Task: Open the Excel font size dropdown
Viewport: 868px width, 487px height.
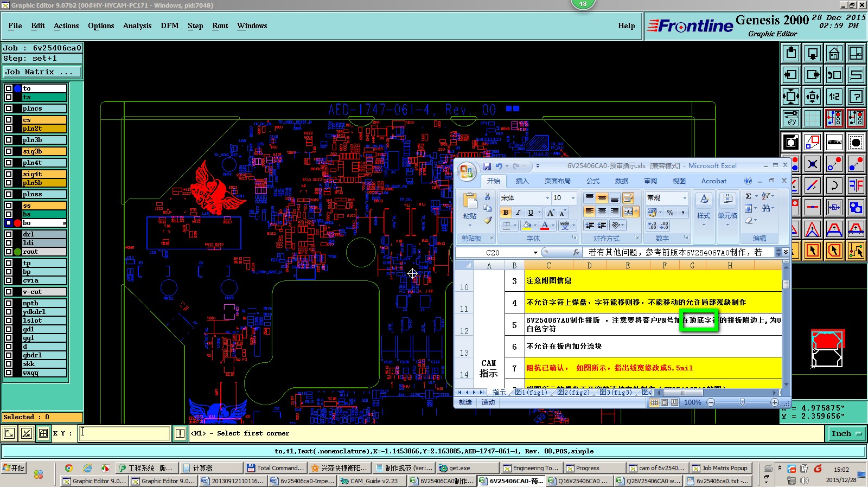Action: [x=573, y=198]
